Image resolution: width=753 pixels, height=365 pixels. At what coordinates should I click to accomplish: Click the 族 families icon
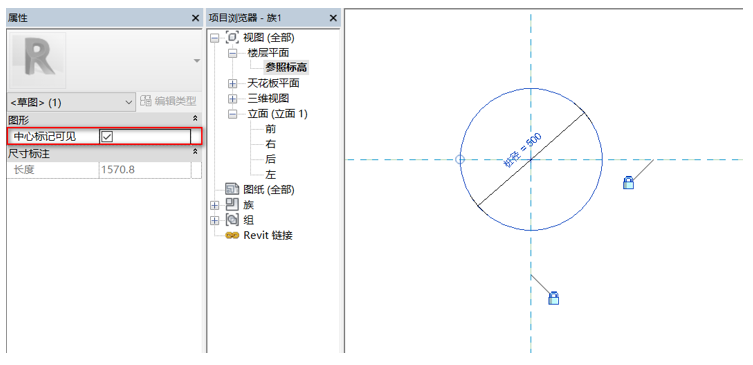click(232, 205)
